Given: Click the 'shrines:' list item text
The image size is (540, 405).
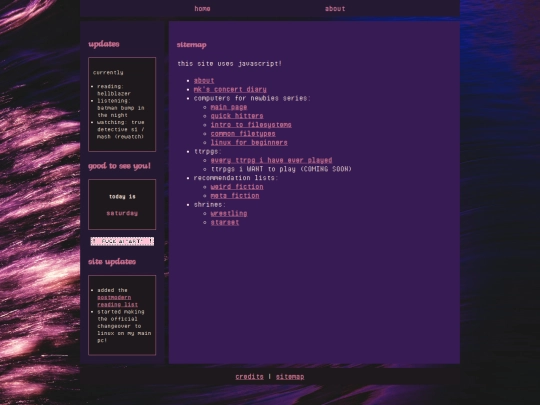Looking at the screenshot, I should coord(209,205).
